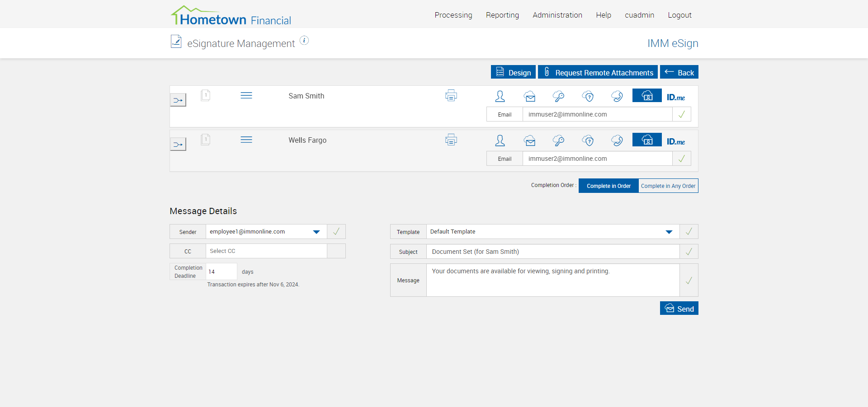Open the Administration menu

click(557, 15)
